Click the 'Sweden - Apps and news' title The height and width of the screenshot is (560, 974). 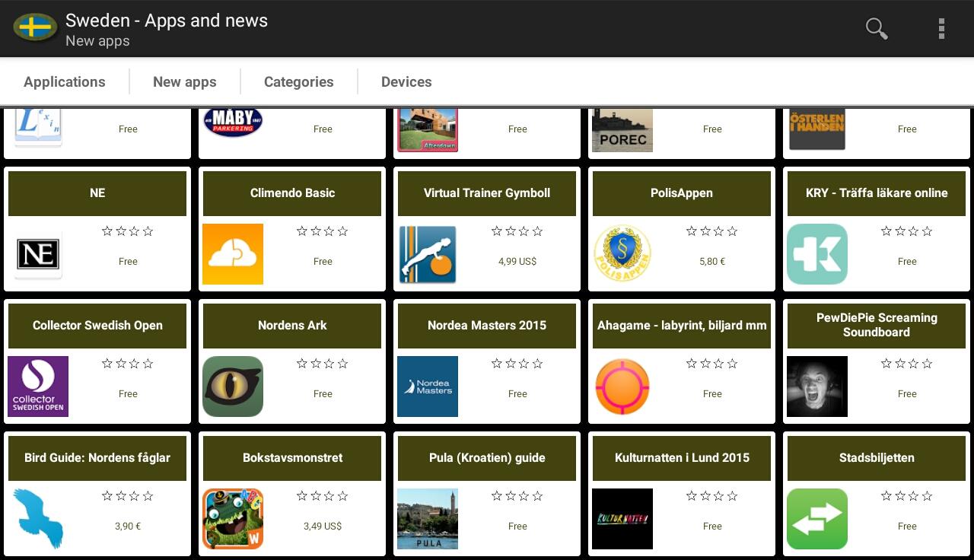[x=167, y=21]
